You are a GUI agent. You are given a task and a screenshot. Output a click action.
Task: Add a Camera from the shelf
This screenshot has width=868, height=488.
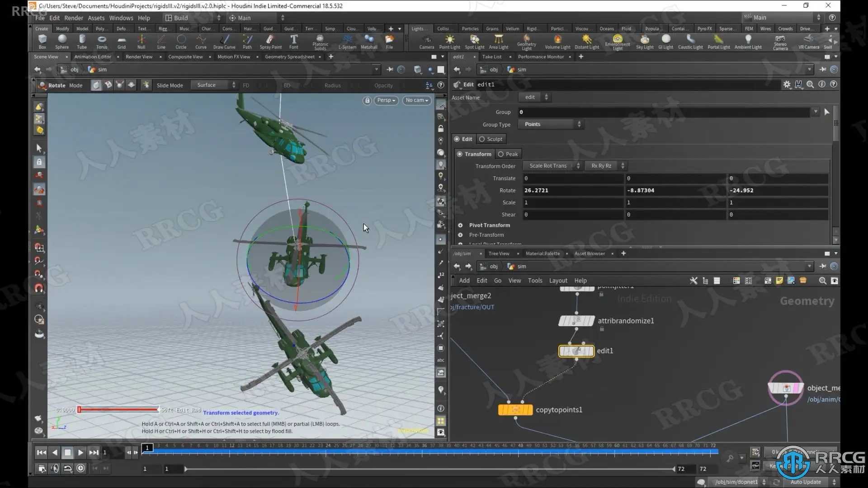pos(426,41)
